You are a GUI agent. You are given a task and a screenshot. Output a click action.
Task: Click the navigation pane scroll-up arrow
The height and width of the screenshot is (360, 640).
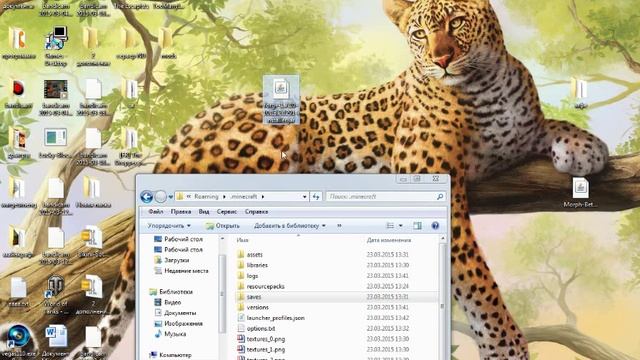(222, 239)
